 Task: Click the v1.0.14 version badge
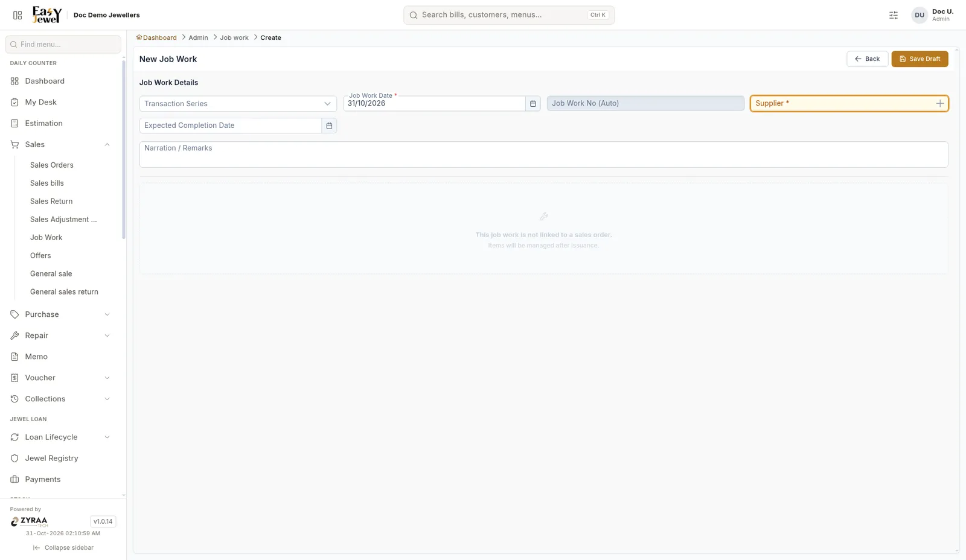coord(103,521)
